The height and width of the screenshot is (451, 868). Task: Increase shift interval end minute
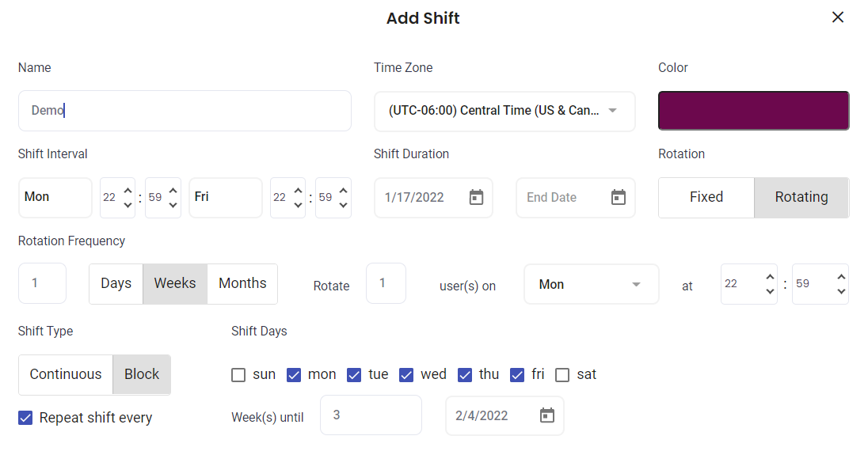coord(343,191)
